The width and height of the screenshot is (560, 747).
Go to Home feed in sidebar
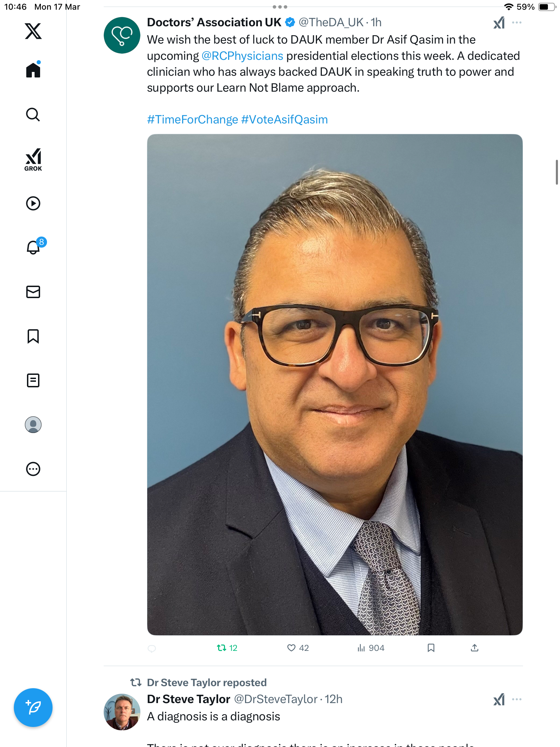click(x=33, y=70)
